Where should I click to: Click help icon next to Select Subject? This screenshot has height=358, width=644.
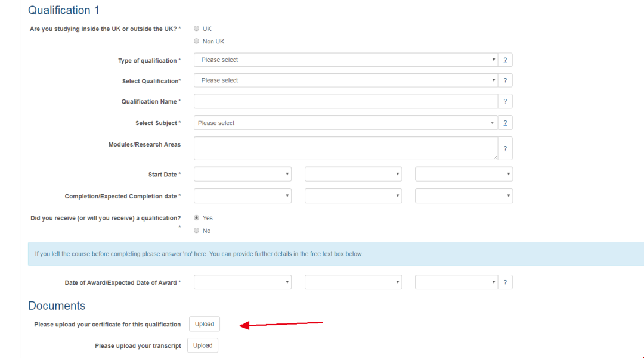pos(504,123)
